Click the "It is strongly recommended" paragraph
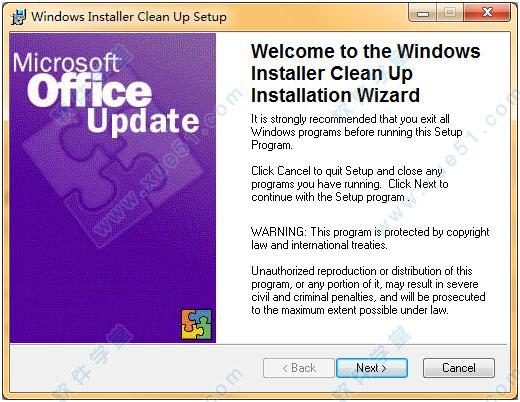Screen dimensions: 520x402 (357, 132)
